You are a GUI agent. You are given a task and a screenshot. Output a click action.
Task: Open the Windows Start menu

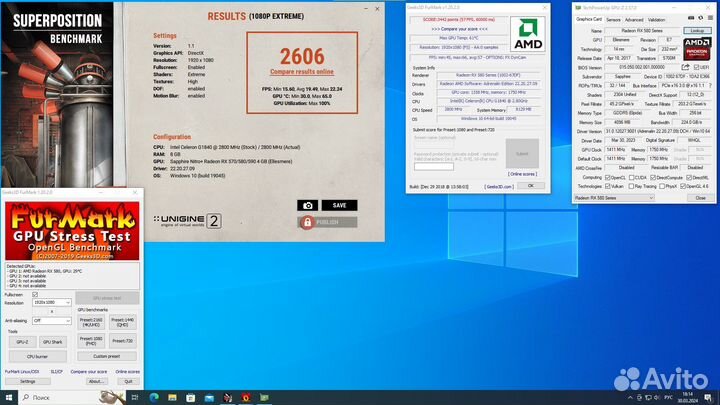point(9,397)
